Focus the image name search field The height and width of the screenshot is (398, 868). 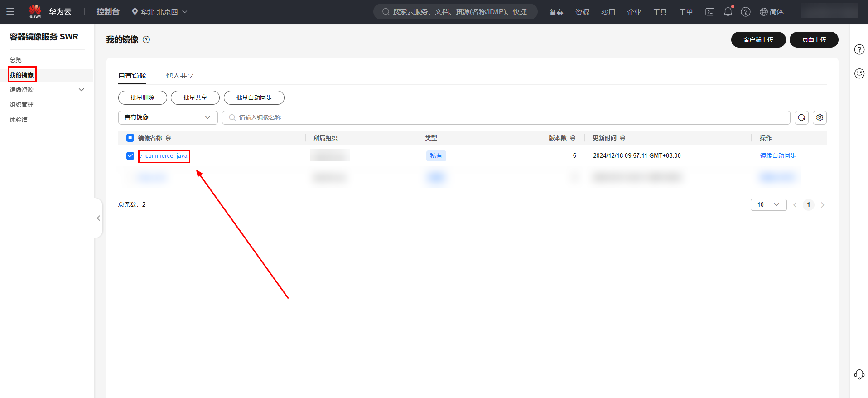[506, 117]
